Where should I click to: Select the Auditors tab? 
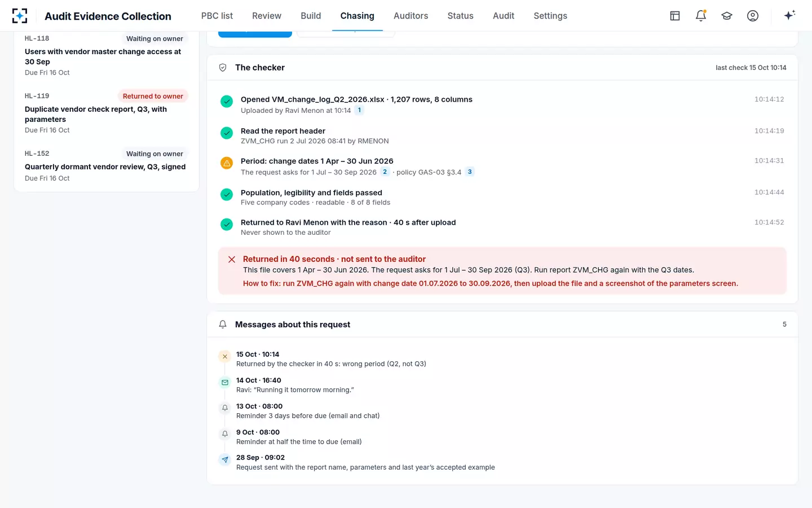(411, 16)
